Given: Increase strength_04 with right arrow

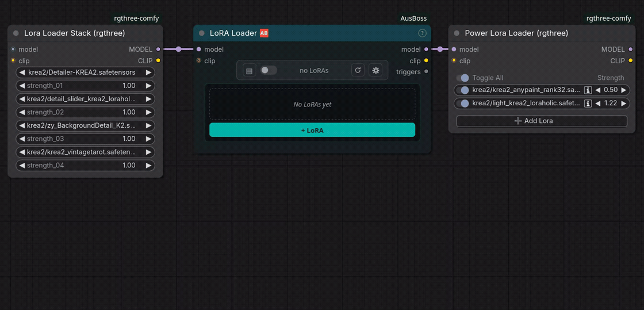Looking at the screenshot, I should click(x=148, y=166).
